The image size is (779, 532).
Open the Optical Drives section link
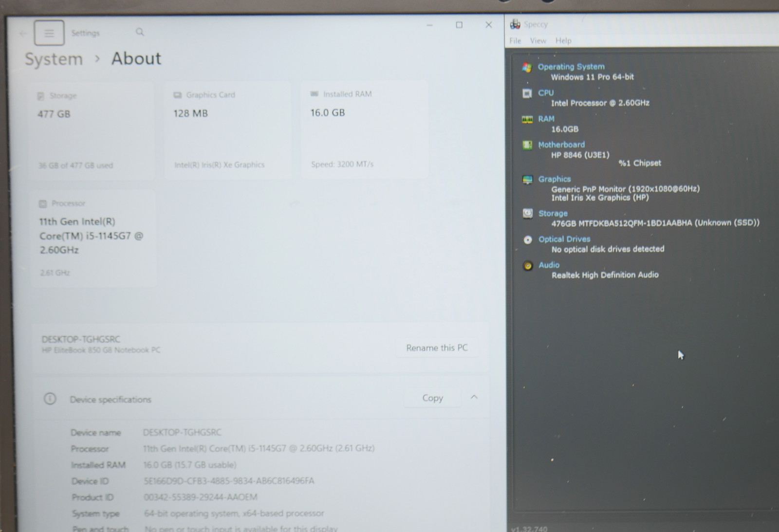564,239
